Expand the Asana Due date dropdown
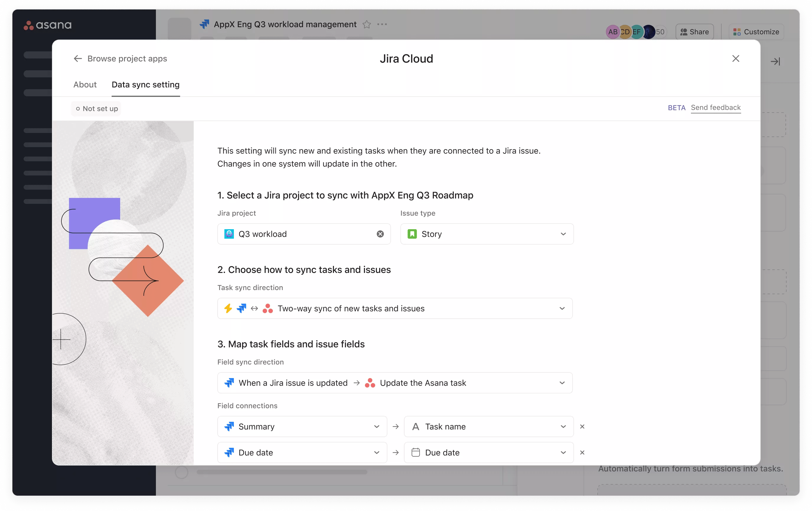The height and width of the screenshot is (511, 812). (x=489, y=453)
